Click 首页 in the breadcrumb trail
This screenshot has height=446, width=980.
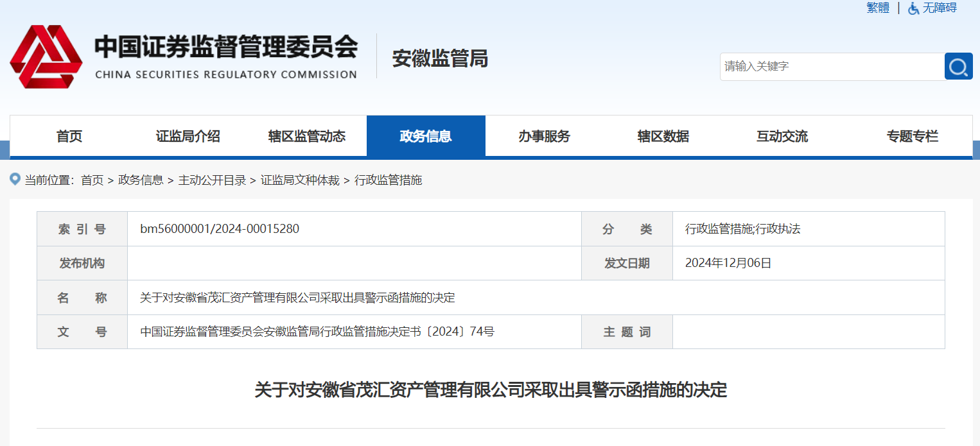pyautogui.click(x=92, y=180)
